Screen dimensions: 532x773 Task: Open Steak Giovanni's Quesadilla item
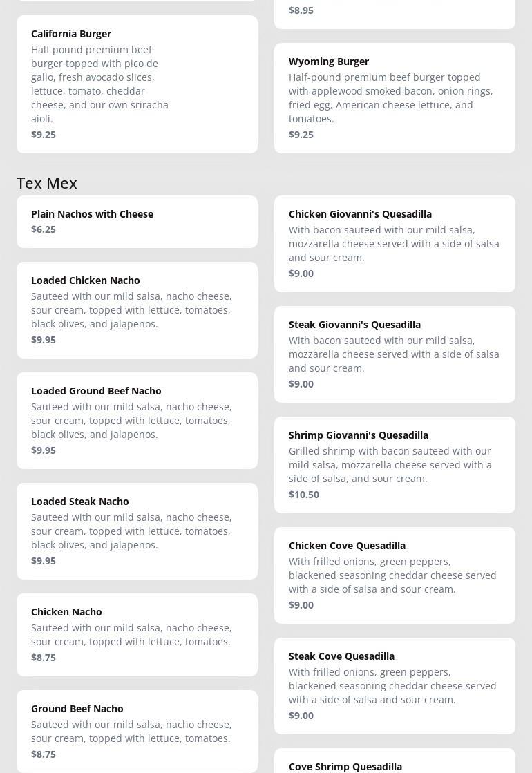[x=395, y=354]
